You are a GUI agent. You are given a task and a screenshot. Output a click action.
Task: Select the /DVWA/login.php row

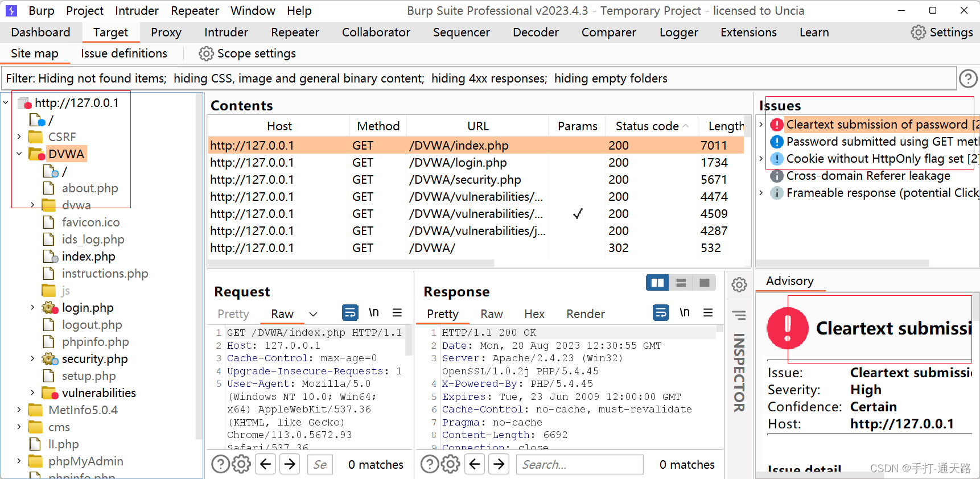tap(476, 163)
